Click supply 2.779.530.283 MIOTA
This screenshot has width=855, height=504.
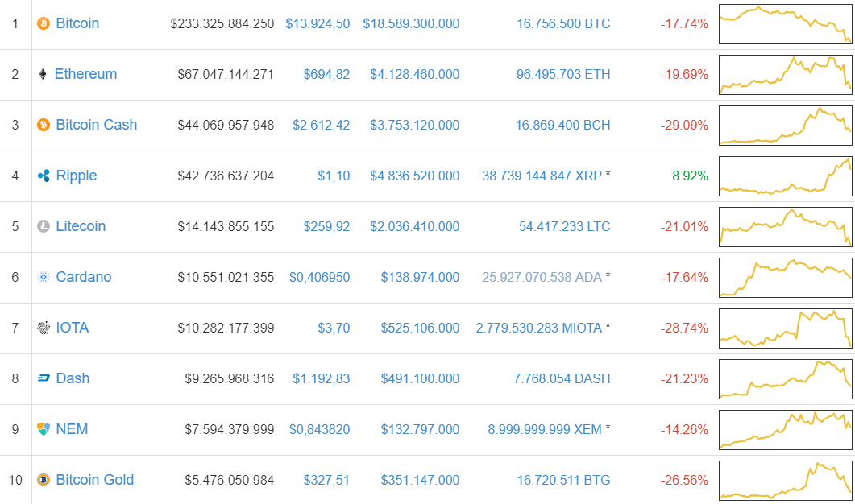539,328
